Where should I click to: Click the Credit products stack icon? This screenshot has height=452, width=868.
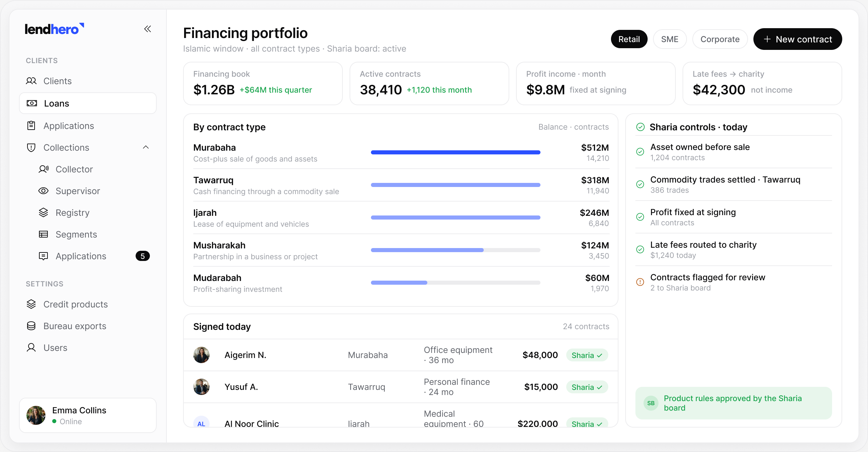31,304
